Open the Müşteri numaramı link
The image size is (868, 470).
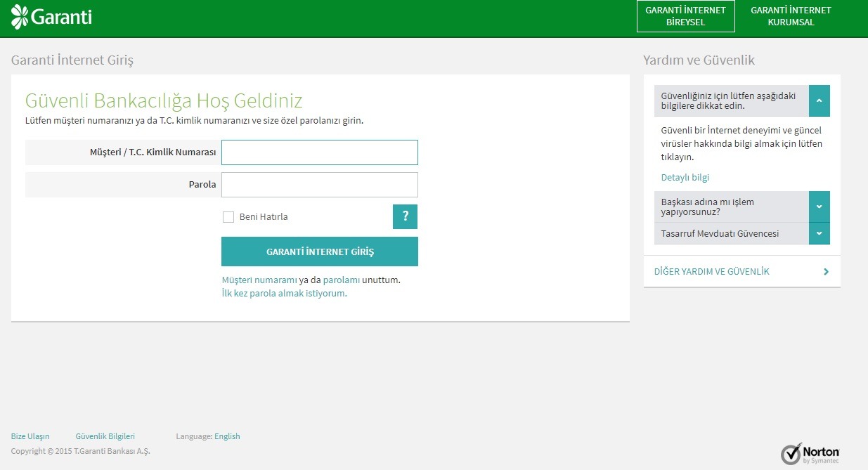pyautogui.click(x=259, y=280)
